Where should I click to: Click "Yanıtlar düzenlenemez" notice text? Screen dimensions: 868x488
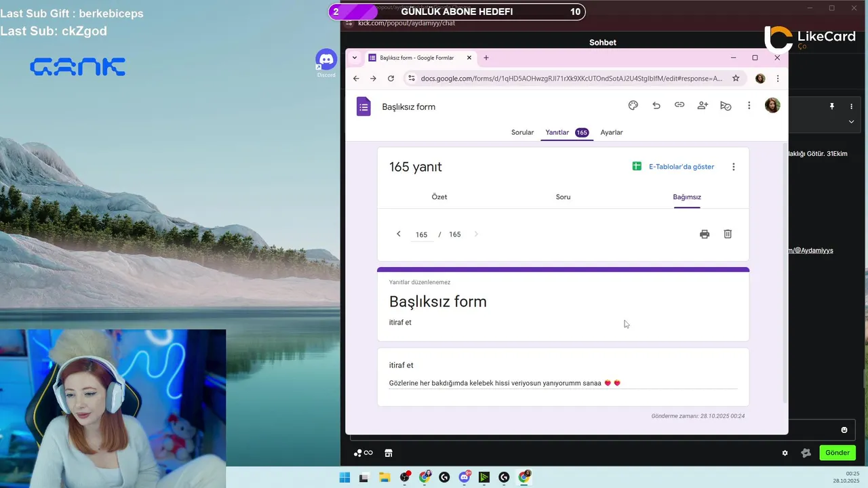pyautogui.click(x=420, y=282)
